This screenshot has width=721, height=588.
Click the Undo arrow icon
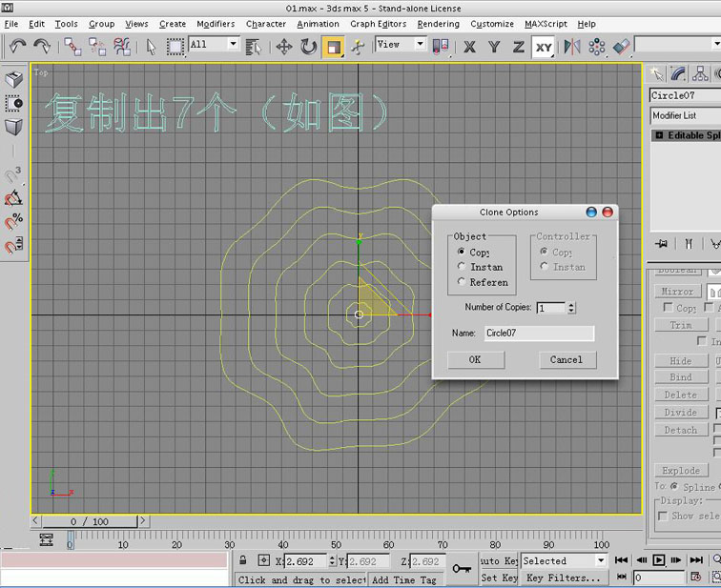click(17, 46)
